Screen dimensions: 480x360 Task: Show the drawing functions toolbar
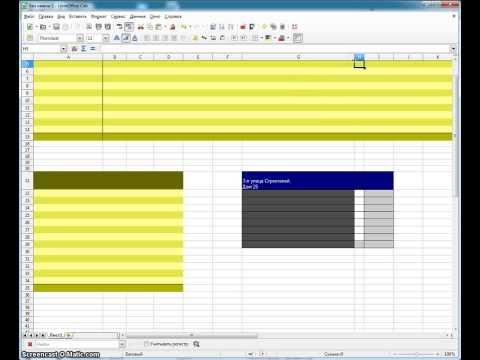point(252,27)
